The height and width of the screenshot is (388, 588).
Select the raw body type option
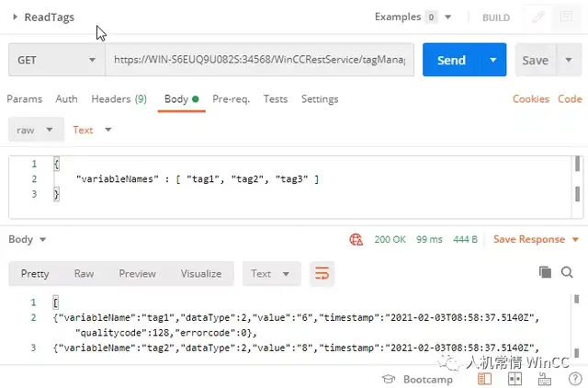[x=36, y=130]
